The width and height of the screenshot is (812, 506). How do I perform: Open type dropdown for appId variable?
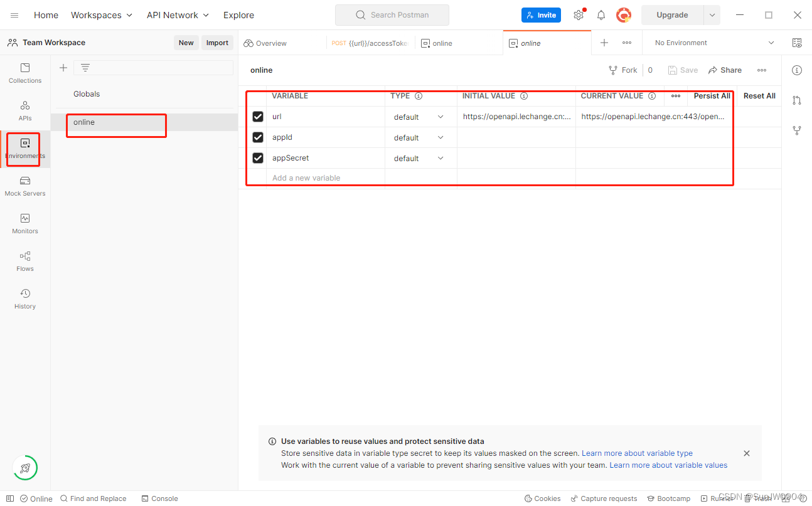[419, 137]
